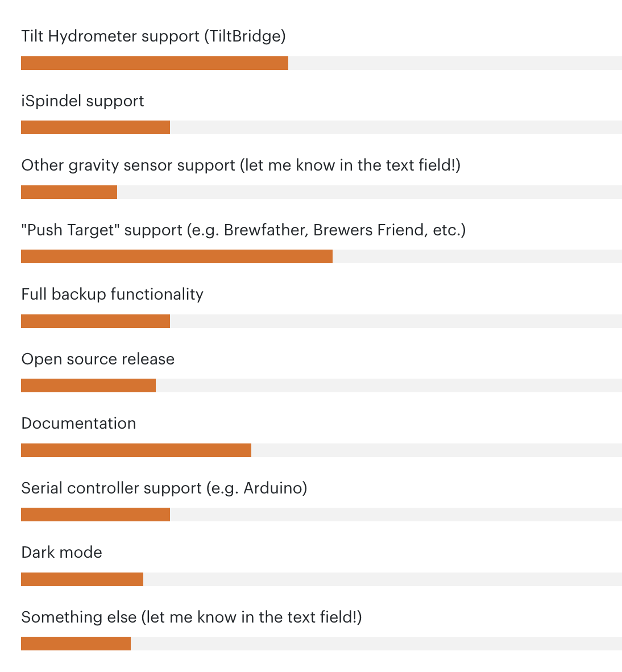This screenshot has width=622, height=672.
Task: Select the orange Other gravity sensor bar
Action: click(69, 192)
